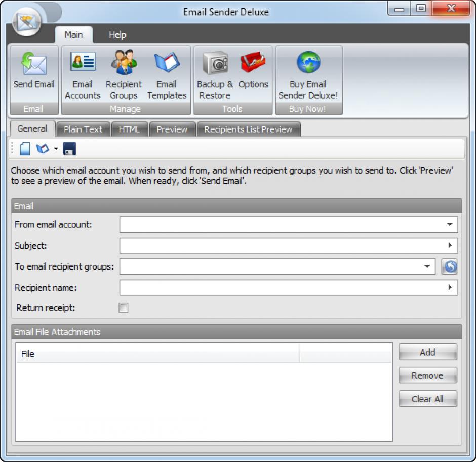The image size is (476, 462).
Task: Open To email recipient groups dropdown
Action: (x=427, y=266)
